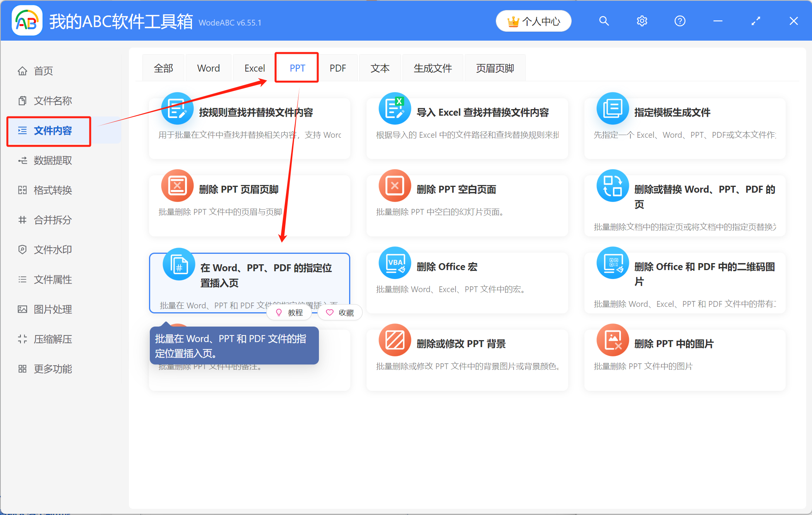Open the 生成文件 tab
Screen dimensions: 812x515
[433, 67]
